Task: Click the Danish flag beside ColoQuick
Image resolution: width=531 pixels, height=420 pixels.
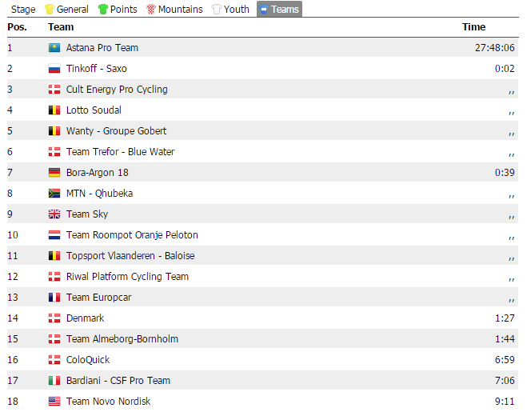Action: (x=54, y=360)
